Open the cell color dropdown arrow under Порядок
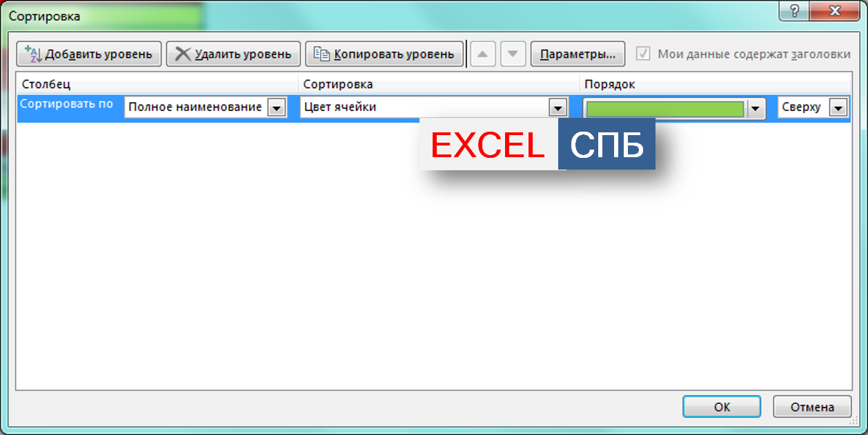The width and height of the screenshot is (868, 435). [x=756, y=109]
